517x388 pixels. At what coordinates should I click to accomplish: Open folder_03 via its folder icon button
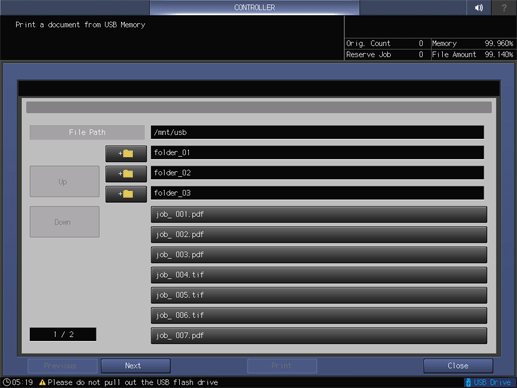[126, 194]
